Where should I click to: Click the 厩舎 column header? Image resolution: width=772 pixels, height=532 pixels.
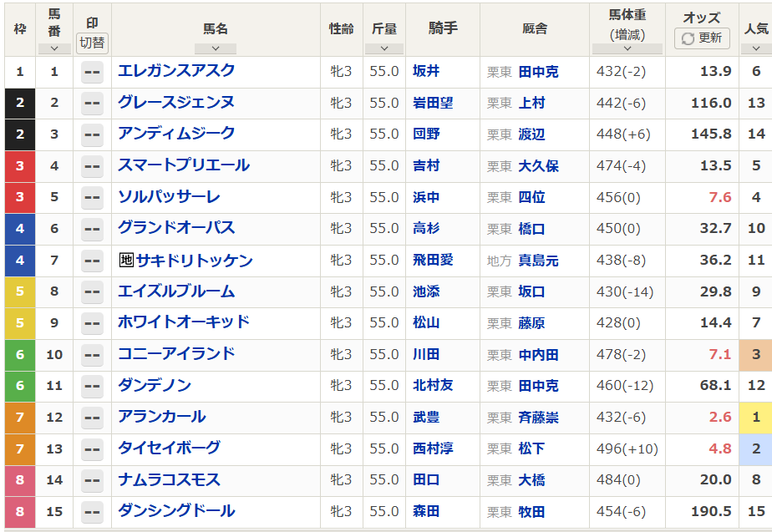pyautogui.click(x=535, y=28)
